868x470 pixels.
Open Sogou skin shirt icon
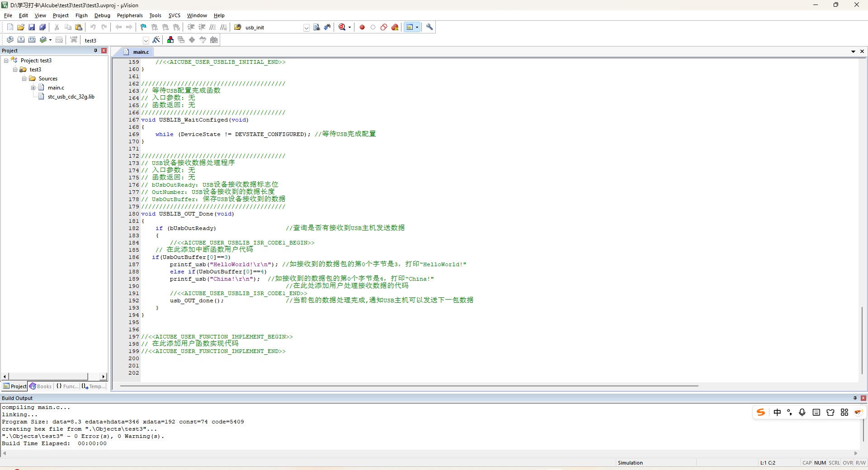click(830, 412)
